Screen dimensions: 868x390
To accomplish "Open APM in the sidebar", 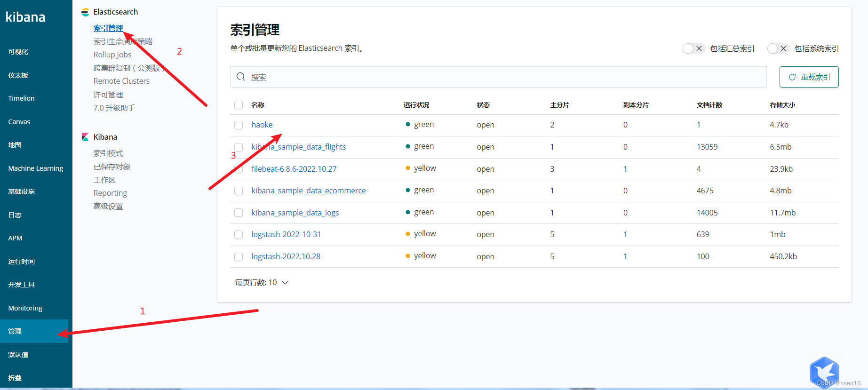I will click(x=16, y=238).
